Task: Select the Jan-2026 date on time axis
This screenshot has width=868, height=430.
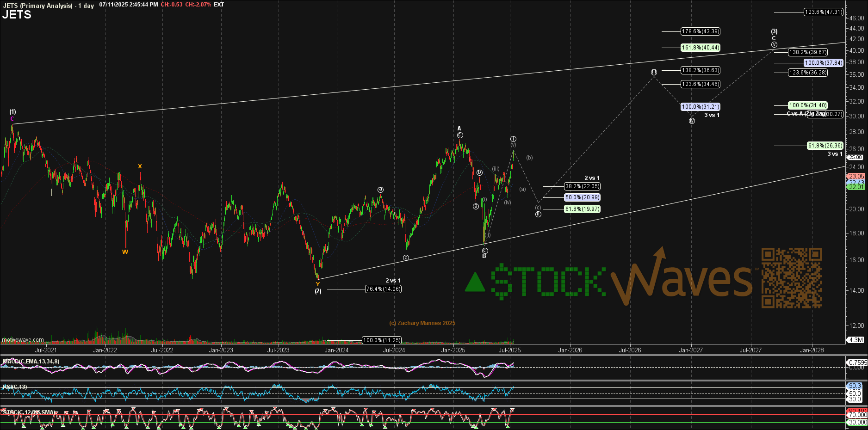Action: [570, 350]
